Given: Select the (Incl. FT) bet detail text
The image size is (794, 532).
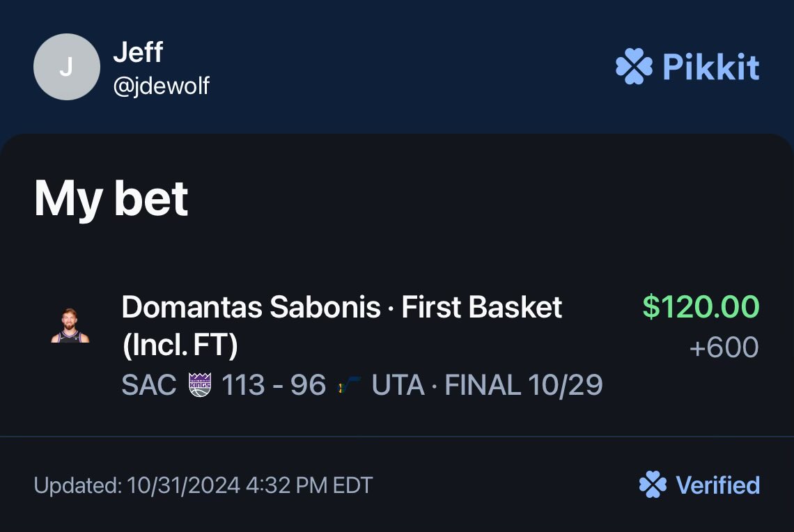Looking at the screenshot, I should click(180, 345).
